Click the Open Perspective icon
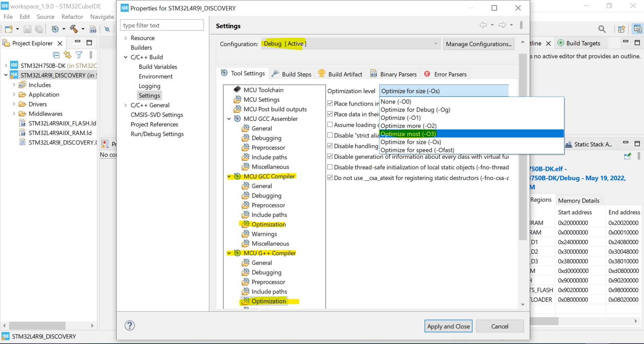 click(621, 29)
